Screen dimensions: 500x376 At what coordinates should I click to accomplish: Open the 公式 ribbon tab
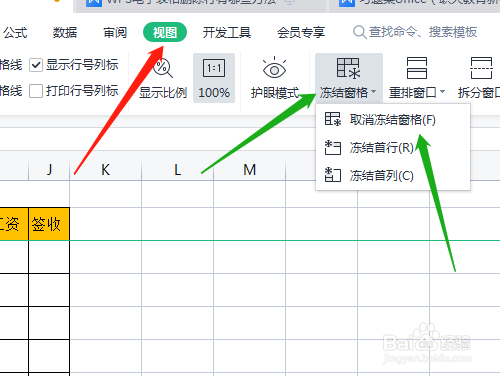15,33
